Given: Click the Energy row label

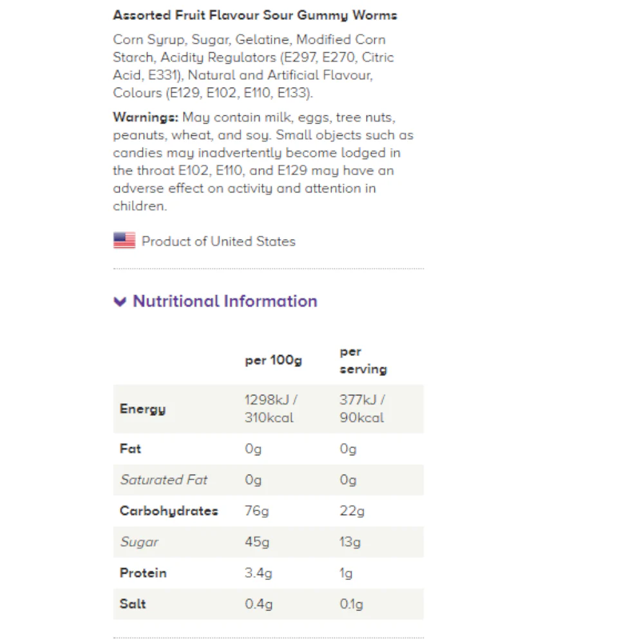Looking at the screenshot, I should click(142, 409).
